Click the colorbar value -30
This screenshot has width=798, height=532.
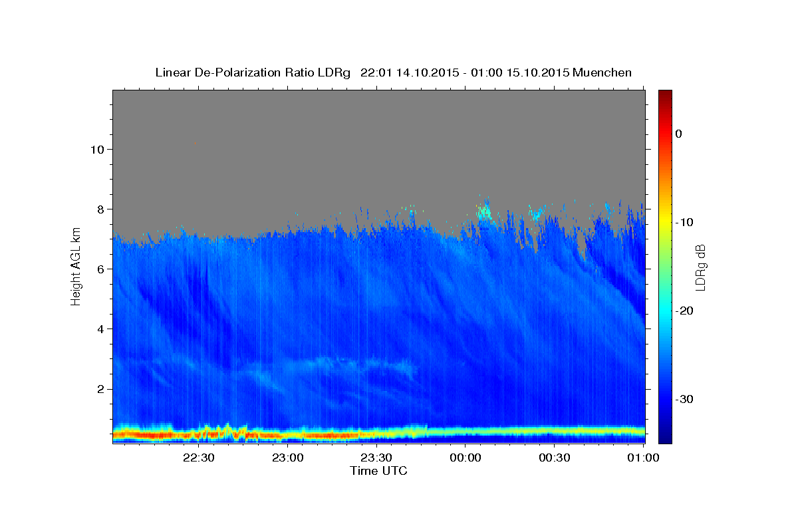(x=685, y=399)
